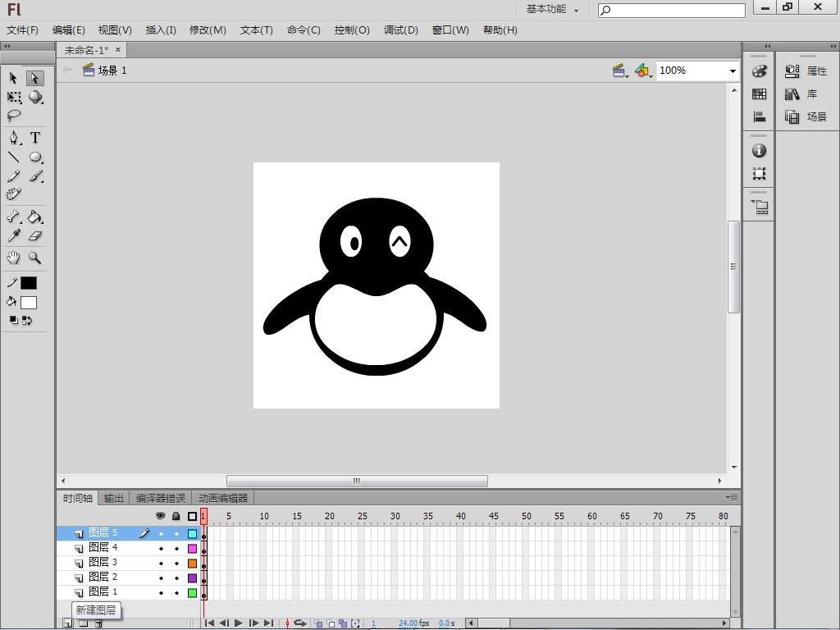Open the 库 library panel
Viewport: 840px width, 630px height.
click(x=801, y=94)
